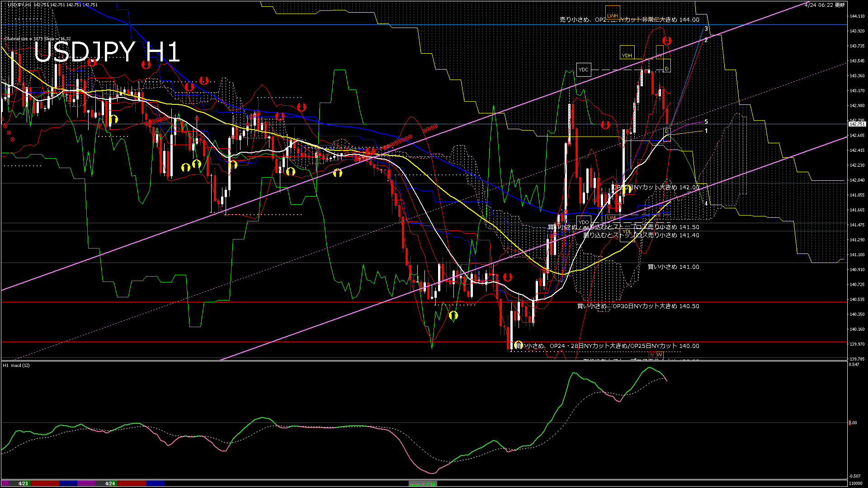The image size is (868, 488).
Task: Click the 141.00 buy order annotation text
Action: tap(673, 267)
